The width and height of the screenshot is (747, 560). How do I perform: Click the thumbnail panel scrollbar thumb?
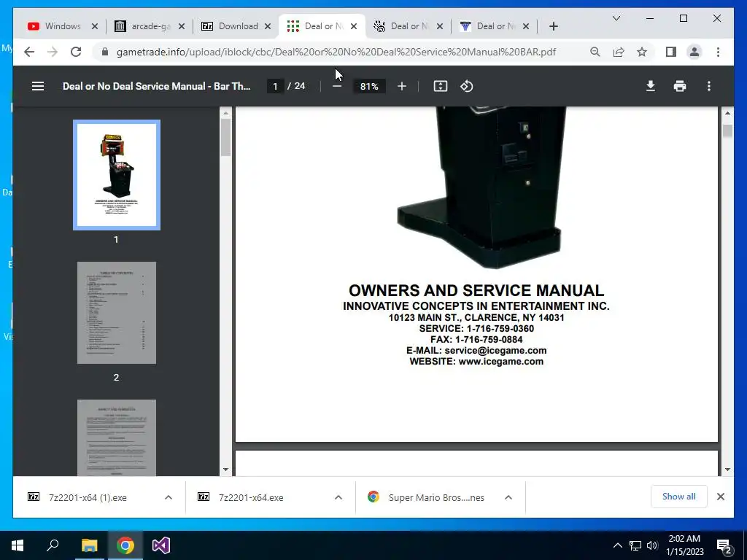click(226, 137)
